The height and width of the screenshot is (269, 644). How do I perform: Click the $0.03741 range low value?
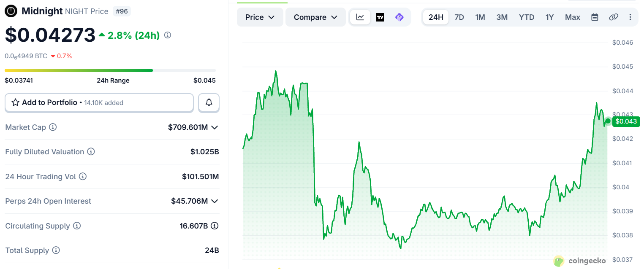19,81
